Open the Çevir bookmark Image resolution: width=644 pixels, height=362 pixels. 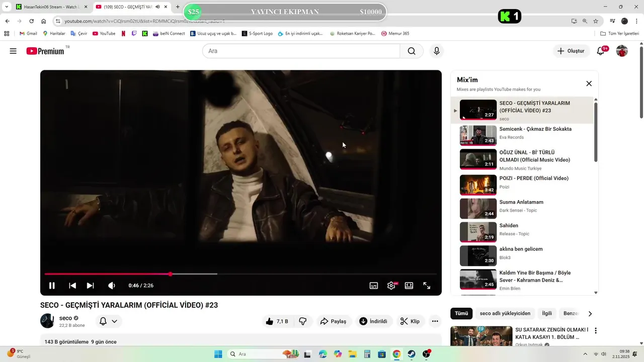pos(79,34)
